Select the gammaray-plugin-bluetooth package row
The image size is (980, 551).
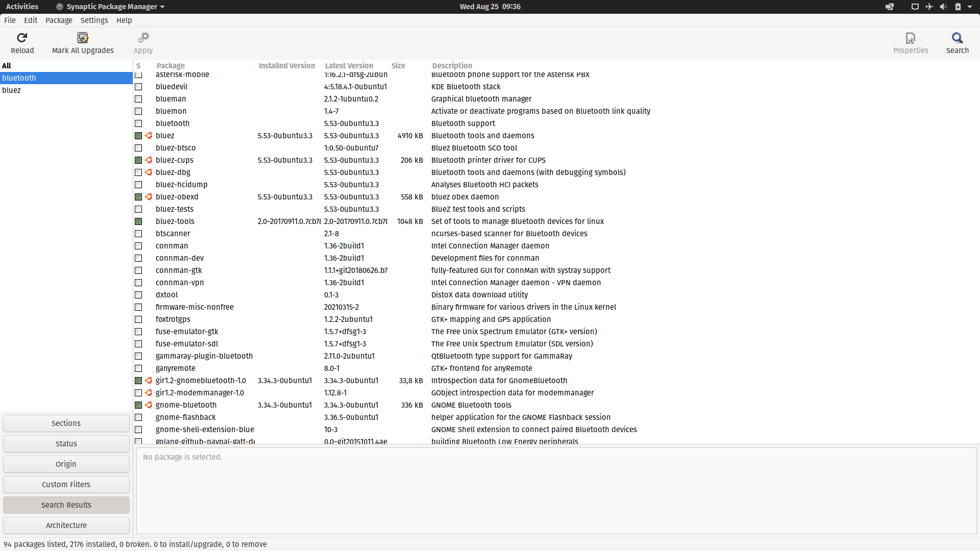pos(556,356)
